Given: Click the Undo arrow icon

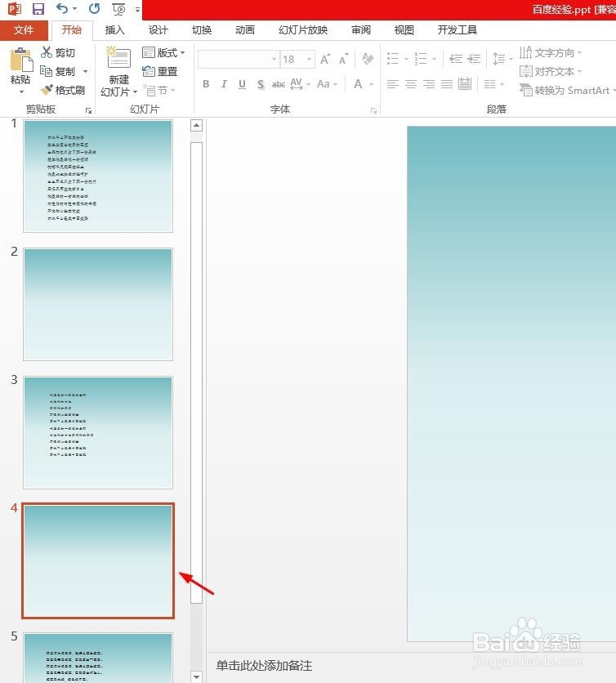Looking at the screenshot, I should 62,8.
